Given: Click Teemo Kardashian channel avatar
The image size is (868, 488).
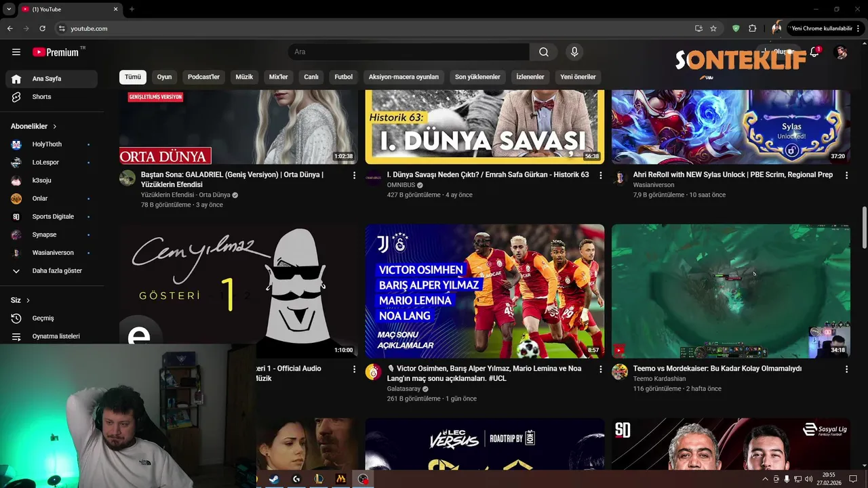Looking at the screenshot, I should 620,372.
